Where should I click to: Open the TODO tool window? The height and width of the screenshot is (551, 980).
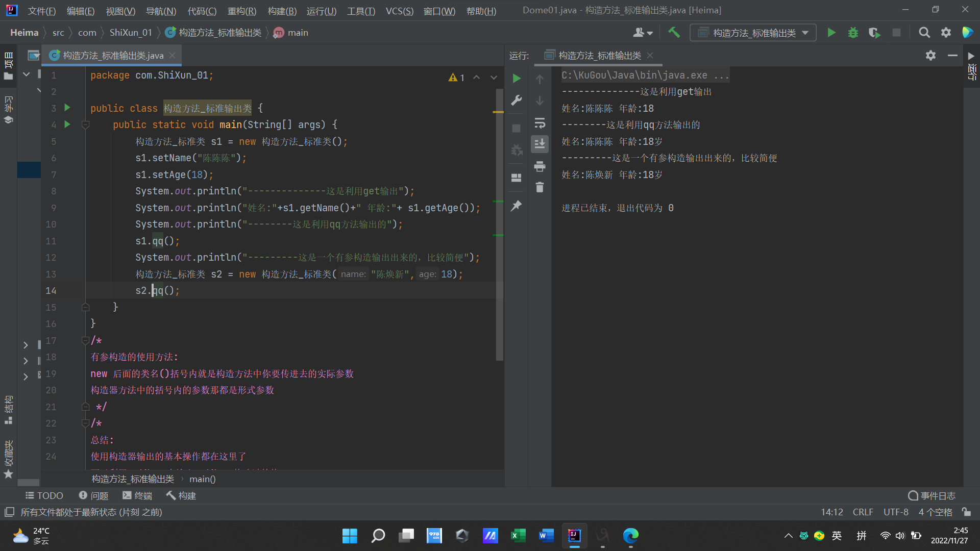44,495
